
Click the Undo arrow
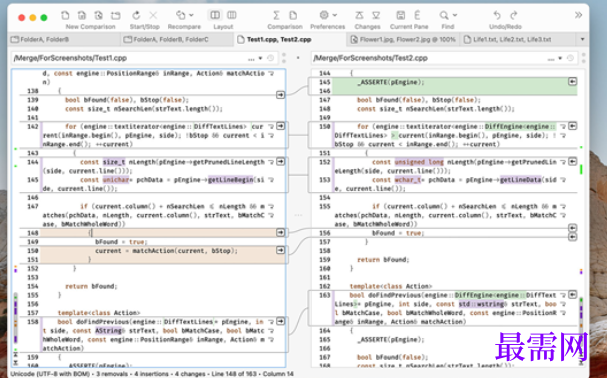coord(497,15)
